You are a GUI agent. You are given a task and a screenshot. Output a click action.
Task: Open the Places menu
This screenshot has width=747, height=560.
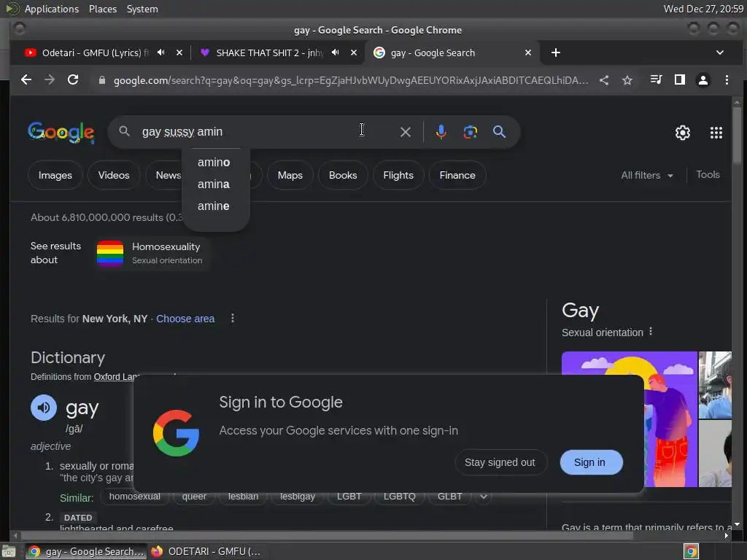click(x=103, y=9)
